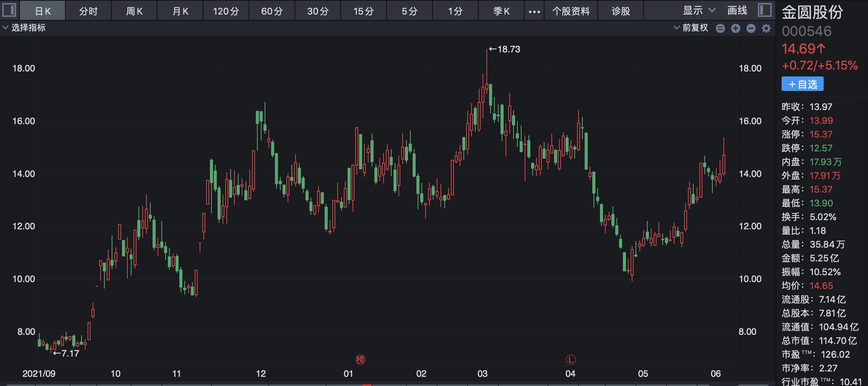Select the 15分 period tab
Viewport: 868px width, 386px height.
[x=364, y=11]
